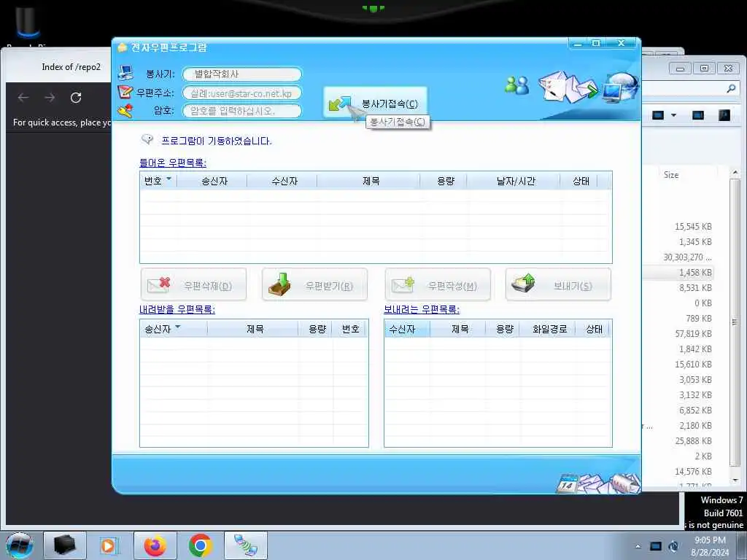Click the key icon beside 암호
The image size is (747, 560).
pos(125,111)
